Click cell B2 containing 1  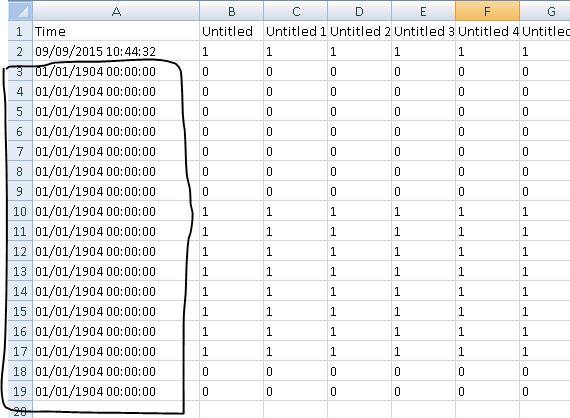[231, 51]
